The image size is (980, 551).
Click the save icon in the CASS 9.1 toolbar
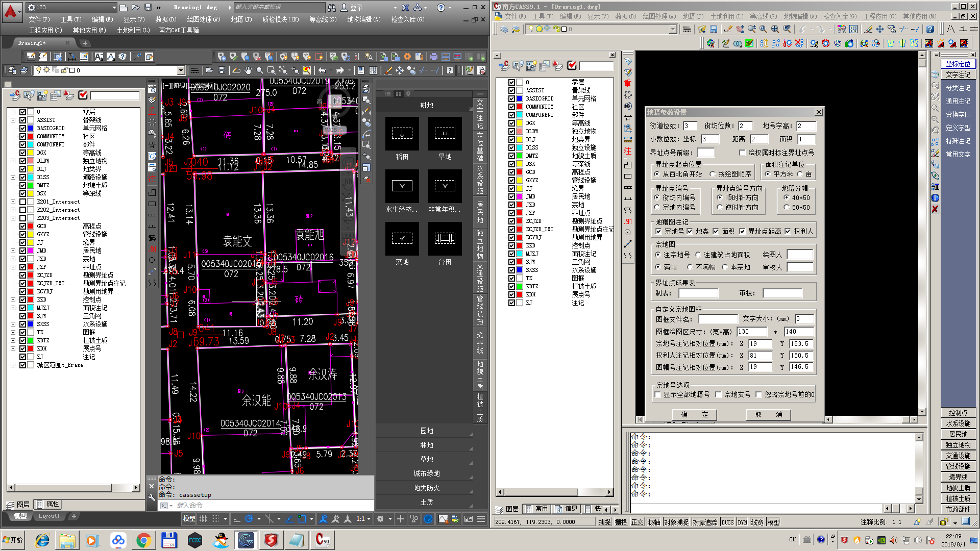pos(713,29)
